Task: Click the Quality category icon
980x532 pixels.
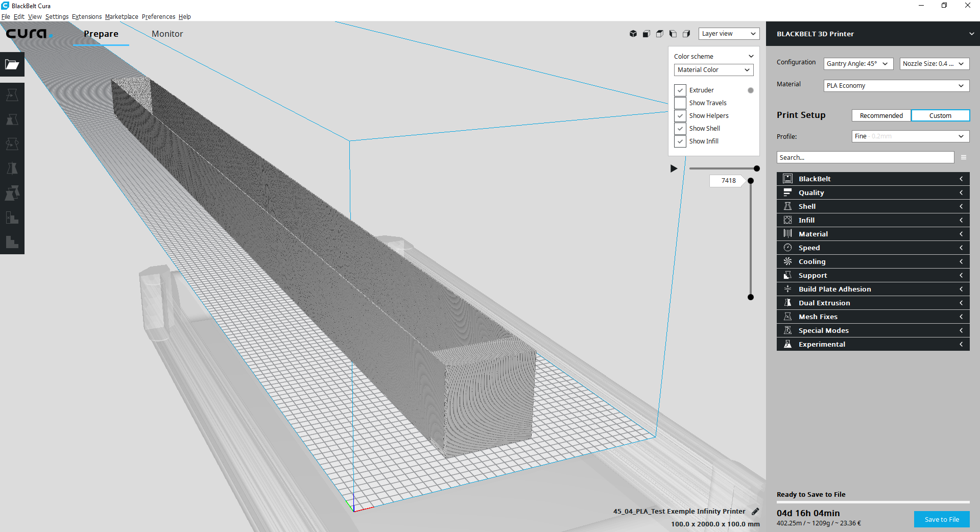Action: coord(788,192)
